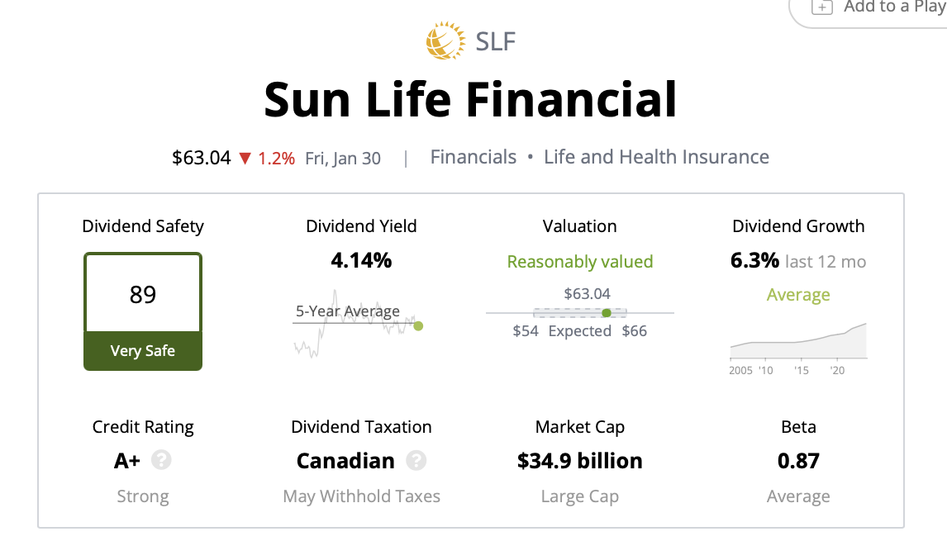Click the Sun Life logo icon
Image resolution: width=947 pixels, height=560 pixels.
pos(445,40)
